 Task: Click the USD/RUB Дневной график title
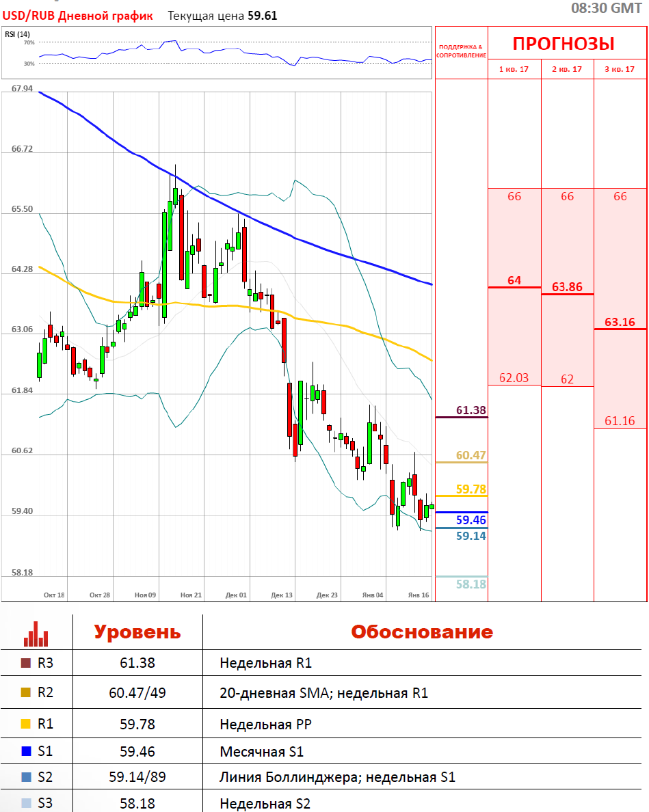[78, 16]
